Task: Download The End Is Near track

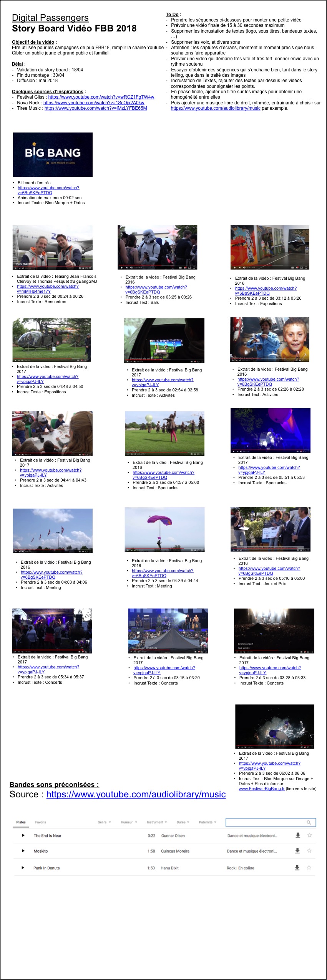Action: tap(297, 835)
